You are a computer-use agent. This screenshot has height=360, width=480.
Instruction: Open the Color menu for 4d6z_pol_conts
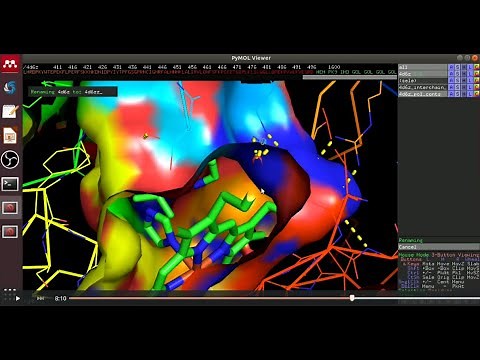(477, 94)
